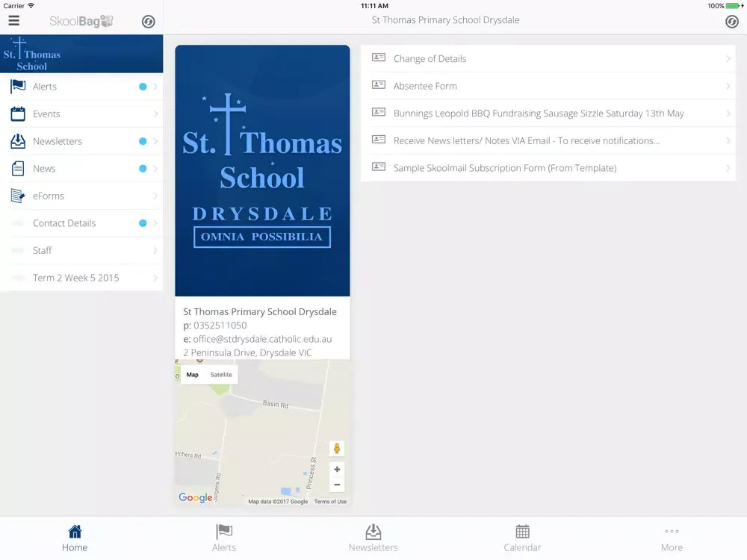Viewport: 747px width, 560px height.
Task: Tap the address 2 Peninsula Drive, Drysdale VIC
Action: (x=247, y=353)
